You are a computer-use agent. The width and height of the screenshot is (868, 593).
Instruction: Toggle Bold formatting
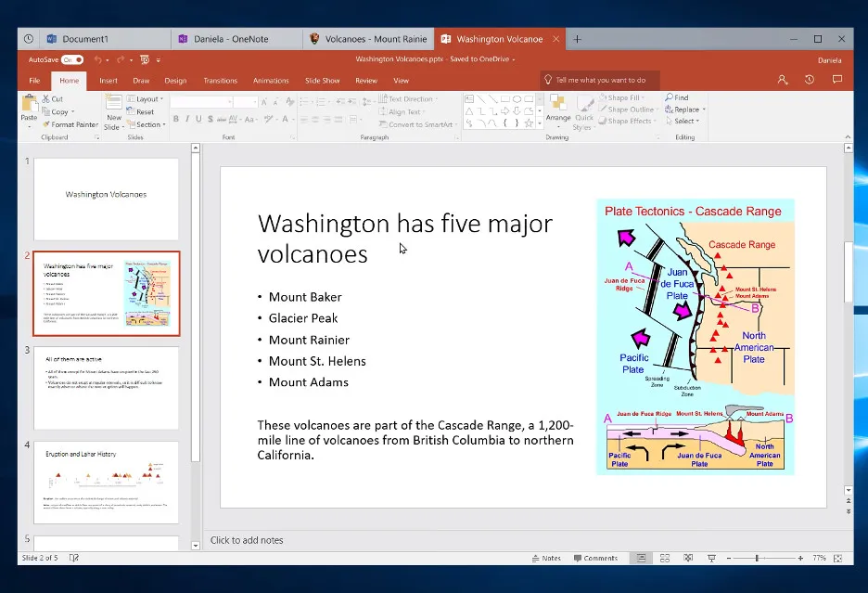click(x=176, y=119)
